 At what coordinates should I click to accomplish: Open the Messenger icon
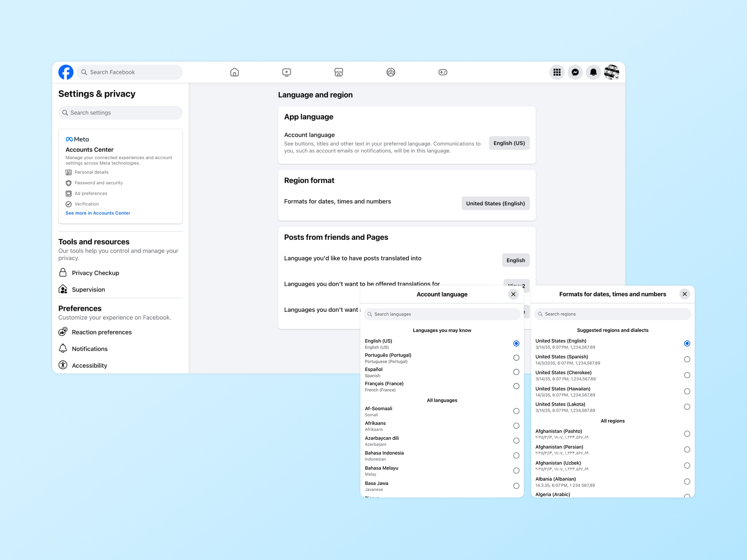click(575, 72)
